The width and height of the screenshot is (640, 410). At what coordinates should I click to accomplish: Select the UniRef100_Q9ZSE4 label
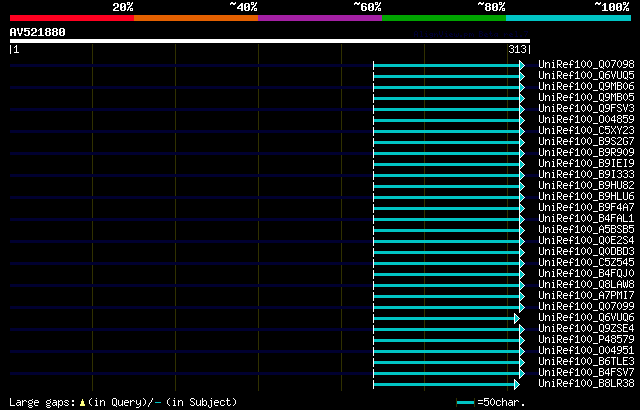pyautogui.click(x=586, y=329)
